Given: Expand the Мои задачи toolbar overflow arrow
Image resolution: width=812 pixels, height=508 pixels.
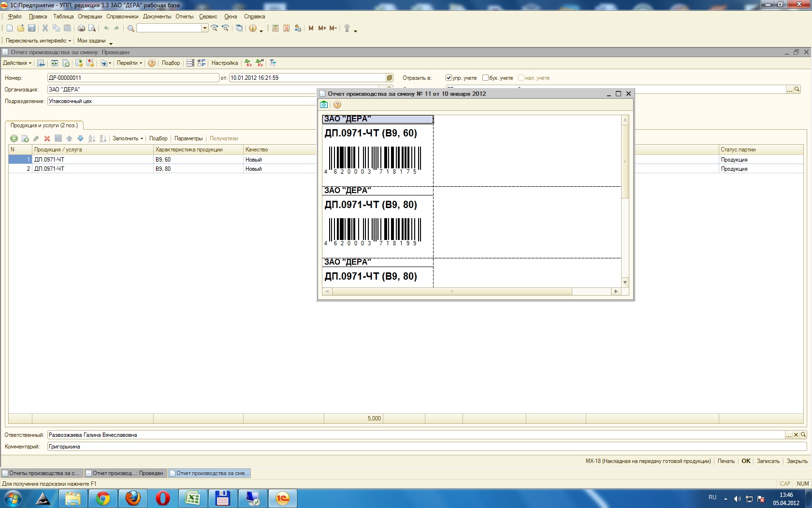Looking at the screenshot, I should coord(111,44).
